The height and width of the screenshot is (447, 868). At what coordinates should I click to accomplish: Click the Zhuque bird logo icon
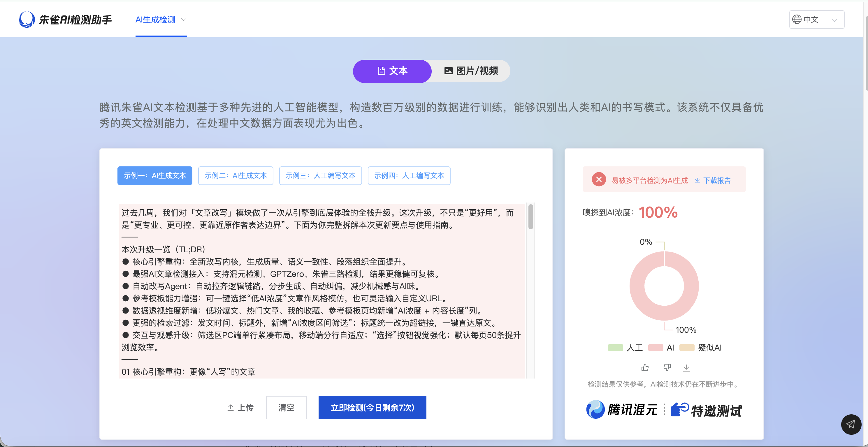click(27, 19)
